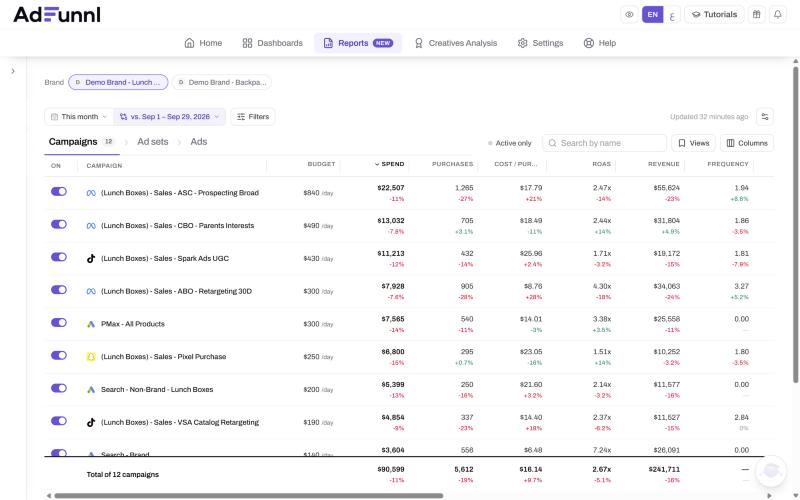800x500 pixels.
Task: Click budget $840 /day
Action: tap(318, 193)
